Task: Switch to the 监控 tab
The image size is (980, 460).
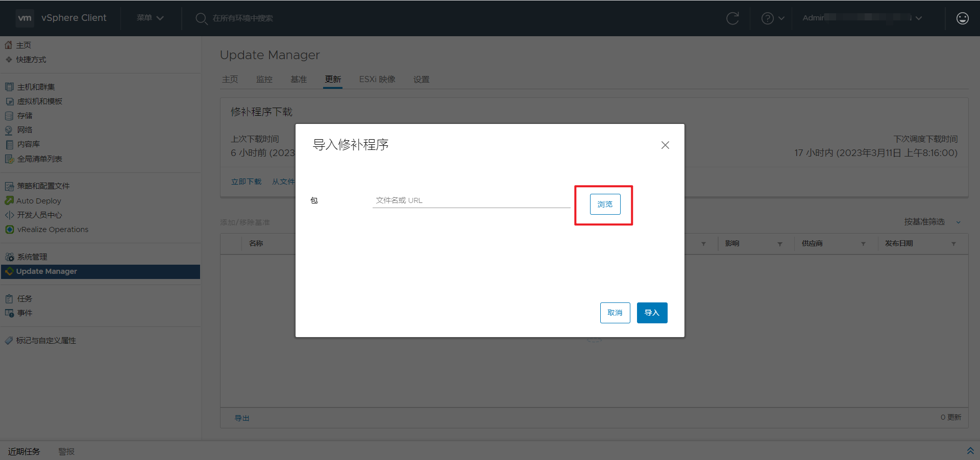Action: [264, 80]
